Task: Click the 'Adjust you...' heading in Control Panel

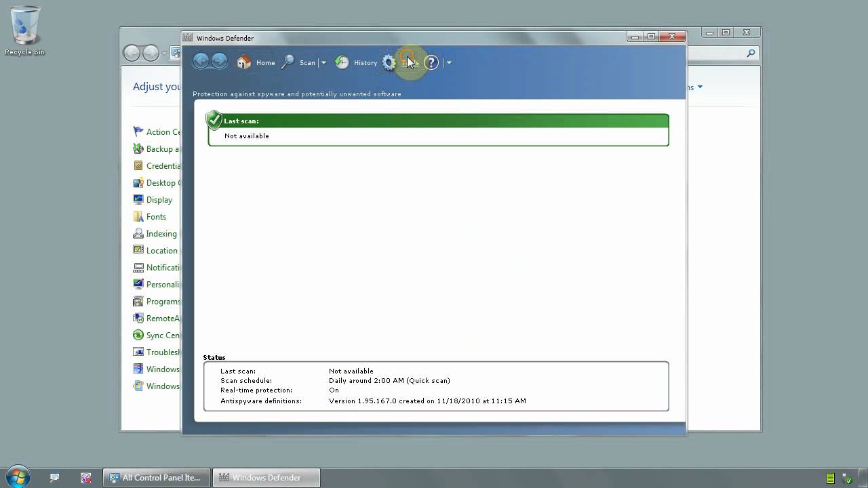Action: tap(157, 87)
